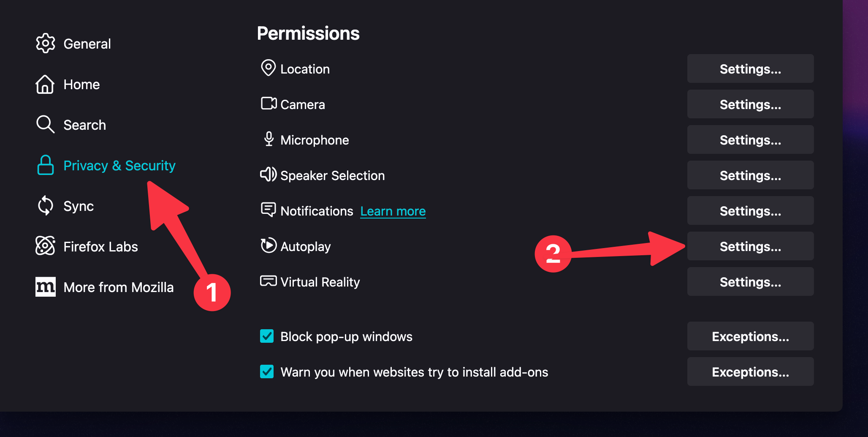Viewport: 868px width, 437px height.
Task: Open Autoplay Settings button
Action: click(x=750, y=246)
